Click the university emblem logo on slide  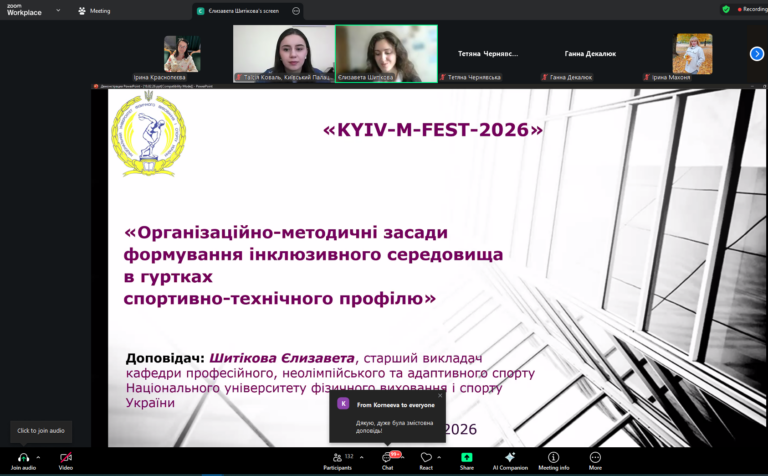coord(148,133)
